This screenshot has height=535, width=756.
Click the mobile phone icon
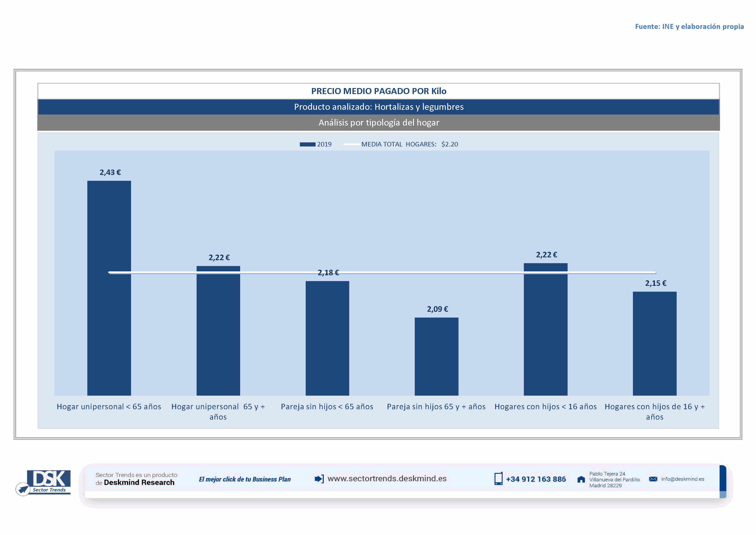[498, 479]
